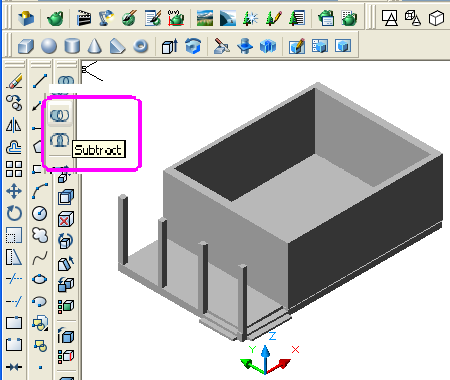Click the Insert Block icon
The height and width of the screenshot is (380, 450).
40,323
